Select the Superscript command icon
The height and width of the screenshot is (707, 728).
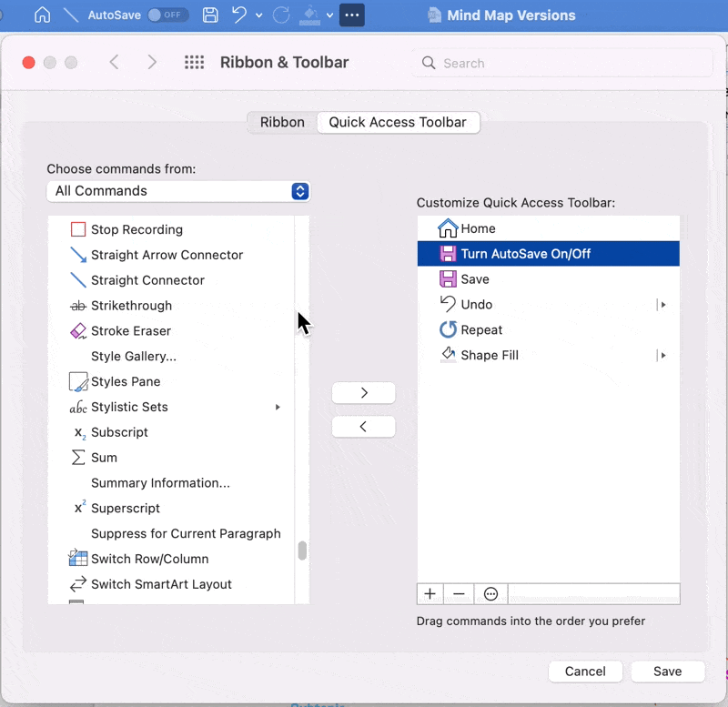tap(80, 507)
